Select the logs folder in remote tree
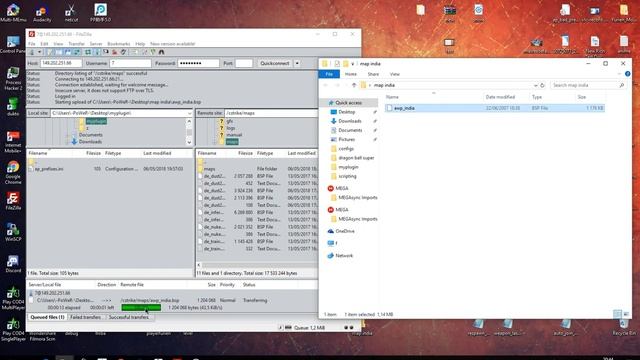Viewport: 640px width, 360px height. click(x=231, y=128)
